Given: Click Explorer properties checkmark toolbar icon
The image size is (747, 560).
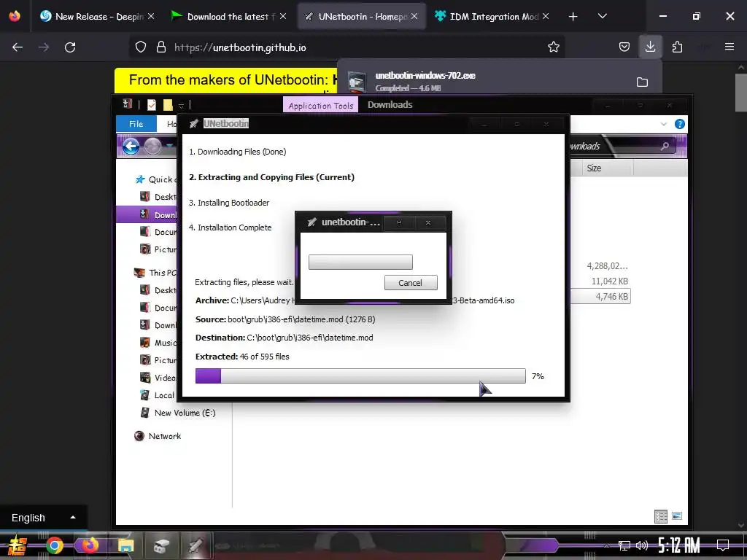Looking at the screenshot, I should click(152, 105).
